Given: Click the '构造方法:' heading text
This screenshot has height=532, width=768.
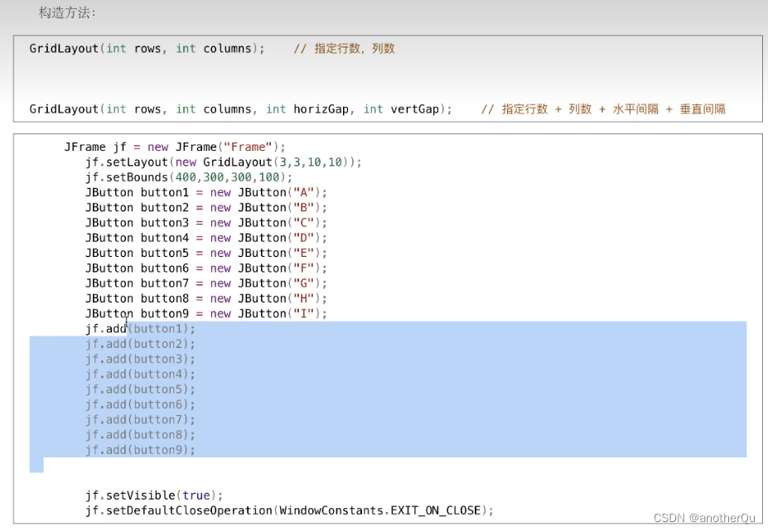Looking at the screenshot, I should pos(67,12).
